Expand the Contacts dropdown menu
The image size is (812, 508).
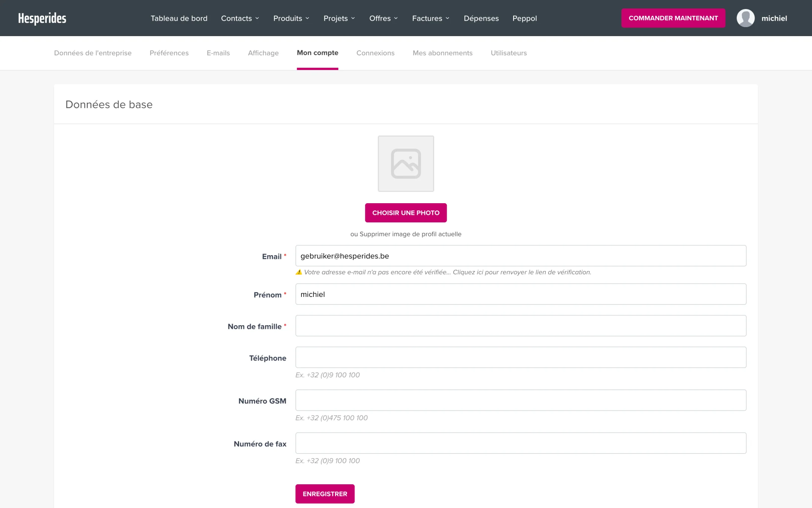pyautogui.click(x=240, y=18)
